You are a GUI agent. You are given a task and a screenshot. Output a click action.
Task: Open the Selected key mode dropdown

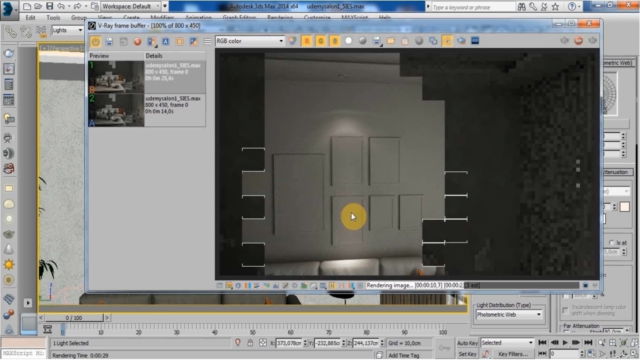tap(507, 343)
